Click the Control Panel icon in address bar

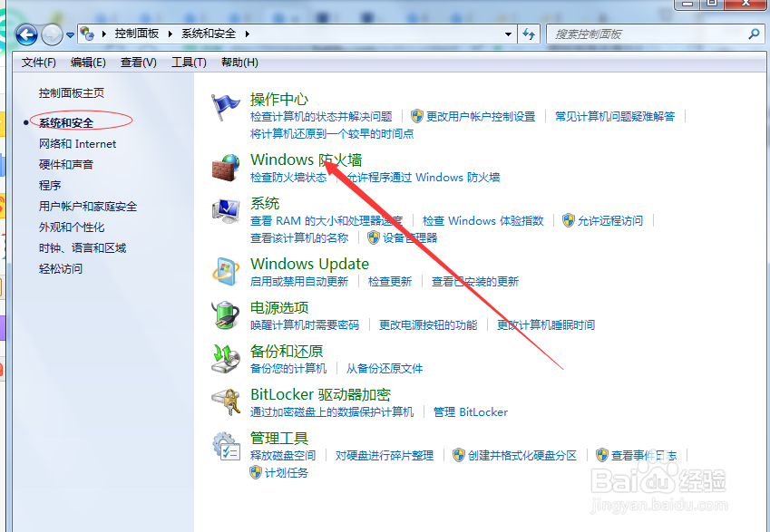pyautogui.click(x=87, y=34)
